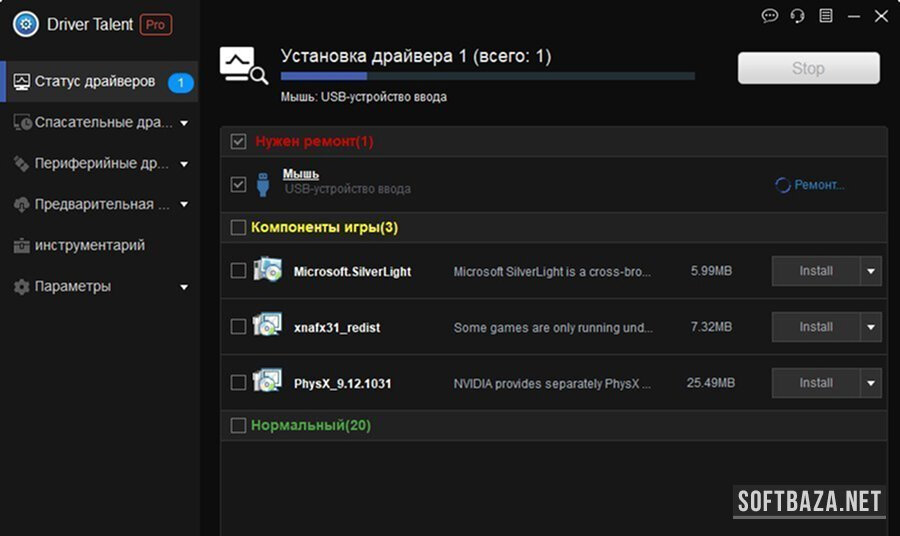900x536 pixels.
Task: Click the Driver Talent gear logo
Action: (26, 24)
